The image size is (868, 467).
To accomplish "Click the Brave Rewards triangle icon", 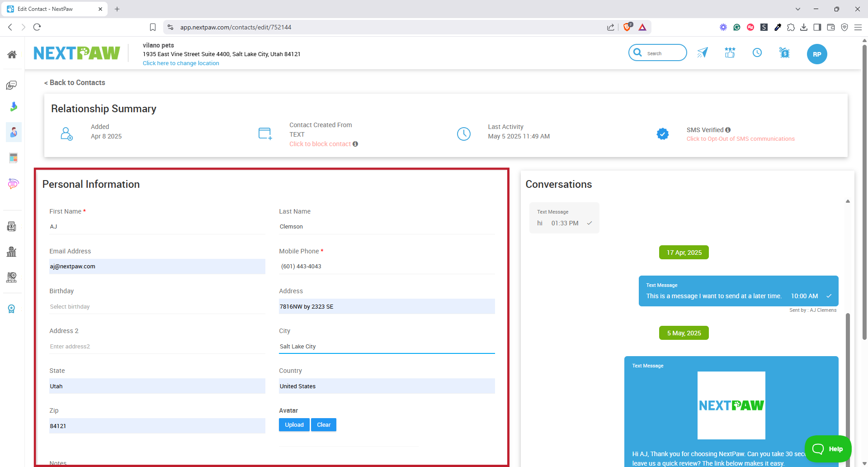I will [x=642, y=27].
